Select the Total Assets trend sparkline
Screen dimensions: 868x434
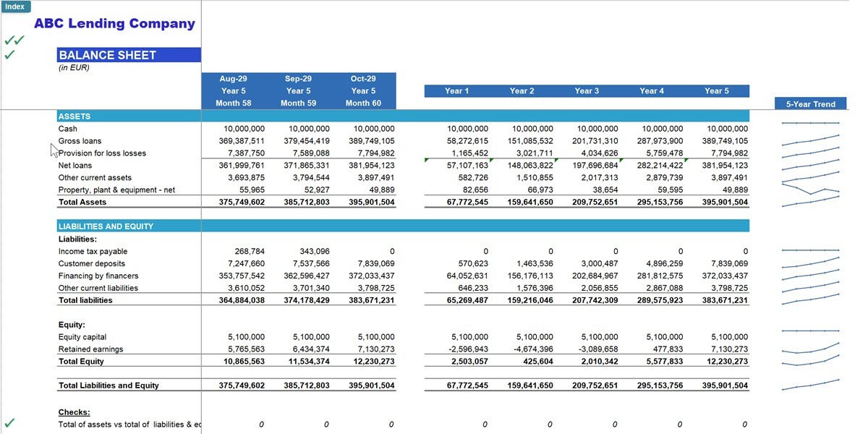pos(810,202)
